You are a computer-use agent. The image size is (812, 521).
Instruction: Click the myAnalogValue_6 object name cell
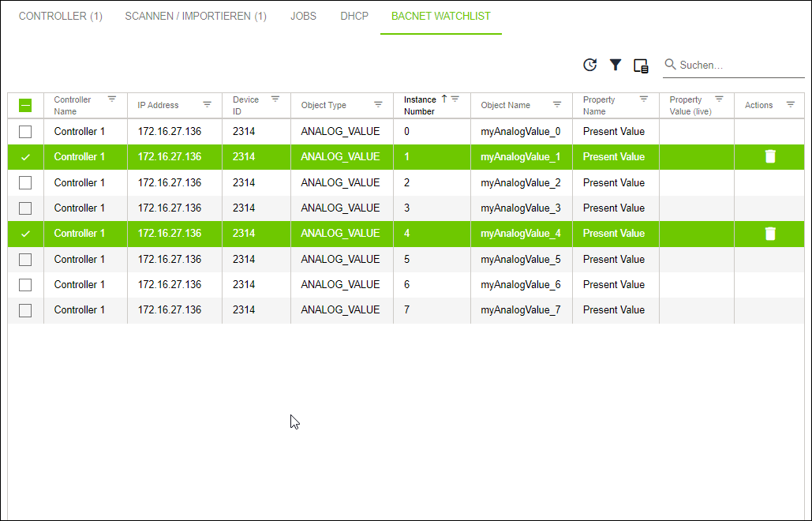tap(521, 285)
